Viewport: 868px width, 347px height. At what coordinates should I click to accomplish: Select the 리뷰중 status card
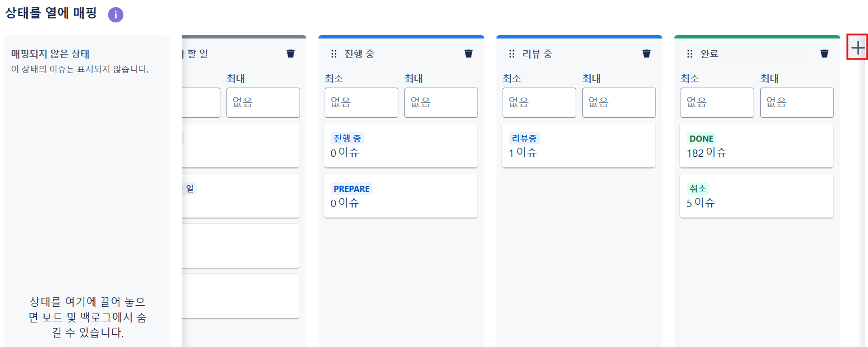point(578,145)
